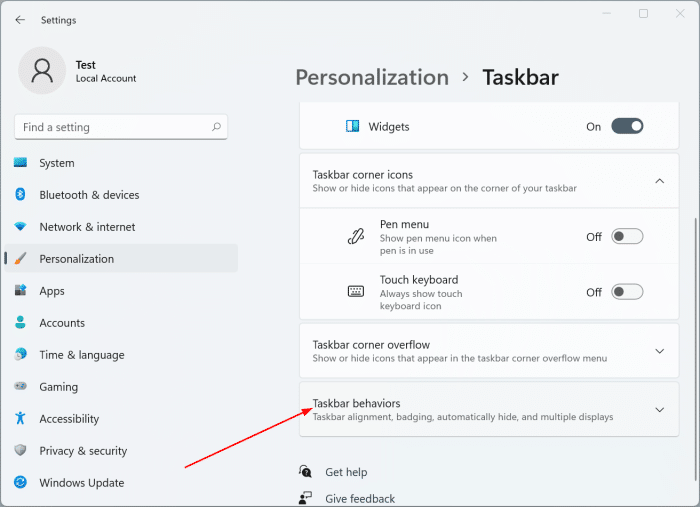The height and width of the screenshot is (507, 700).
Task: Click the Get help link
Action: click(x=346, y=472)
